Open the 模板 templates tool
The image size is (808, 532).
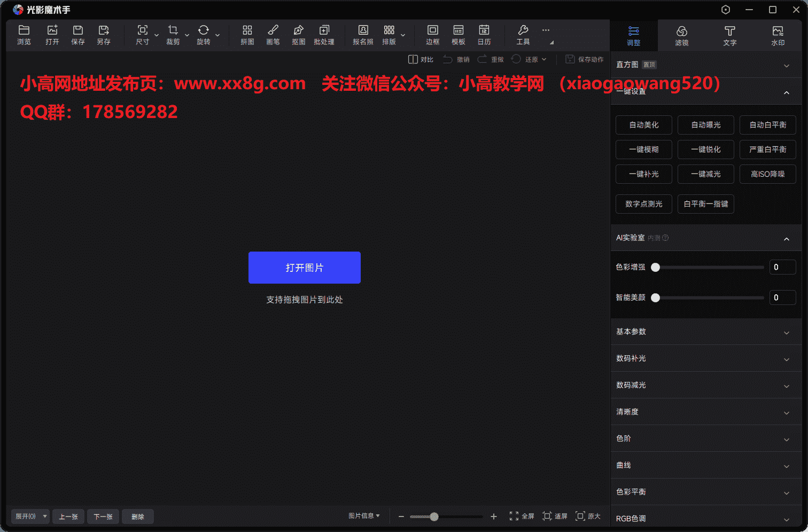459,35
